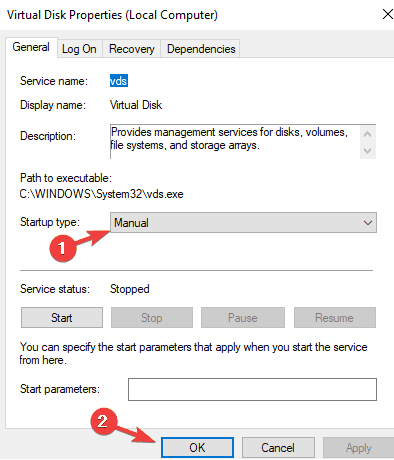
Task: Click the Start parameters label
Action: point(60,389)
